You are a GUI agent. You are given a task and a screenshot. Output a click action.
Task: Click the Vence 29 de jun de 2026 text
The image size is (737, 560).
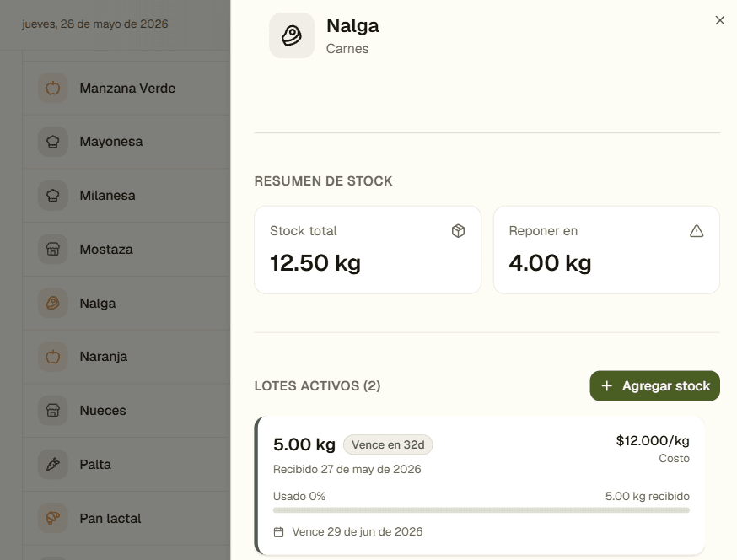point(358,532)
